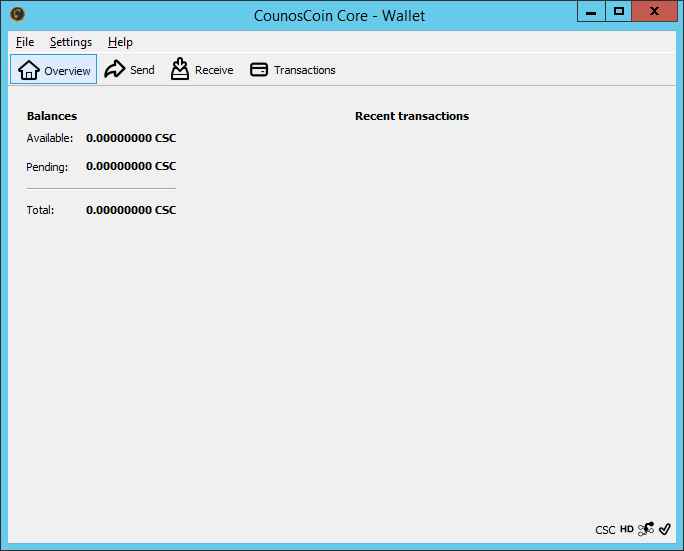Click the Recent transactions heading
This screenshot has width=684, height=551.
(412, 116)
